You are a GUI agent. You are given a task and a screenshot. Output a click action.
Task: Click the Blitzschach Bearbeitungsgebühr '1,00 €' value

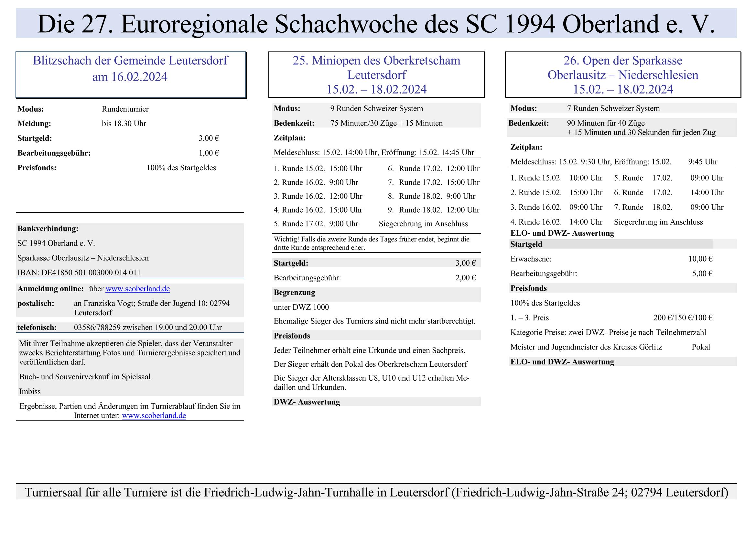click(209, 153)
